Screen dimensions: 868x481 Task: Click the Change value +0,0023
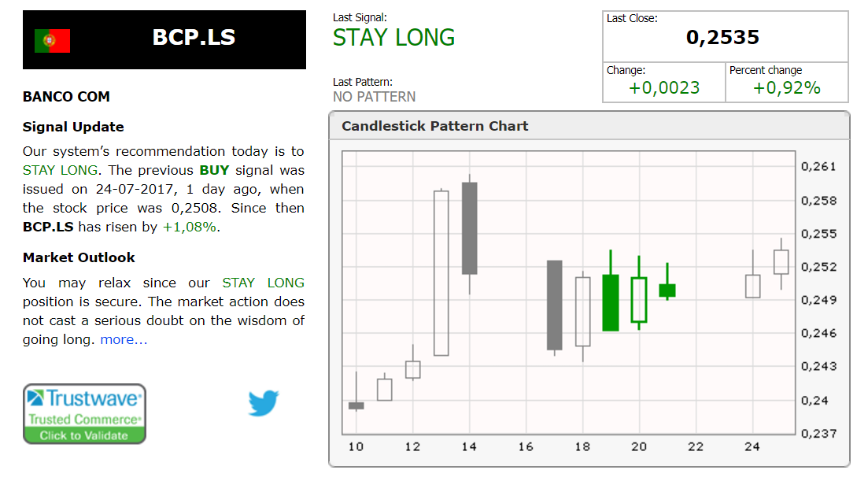tap(664, 88)
